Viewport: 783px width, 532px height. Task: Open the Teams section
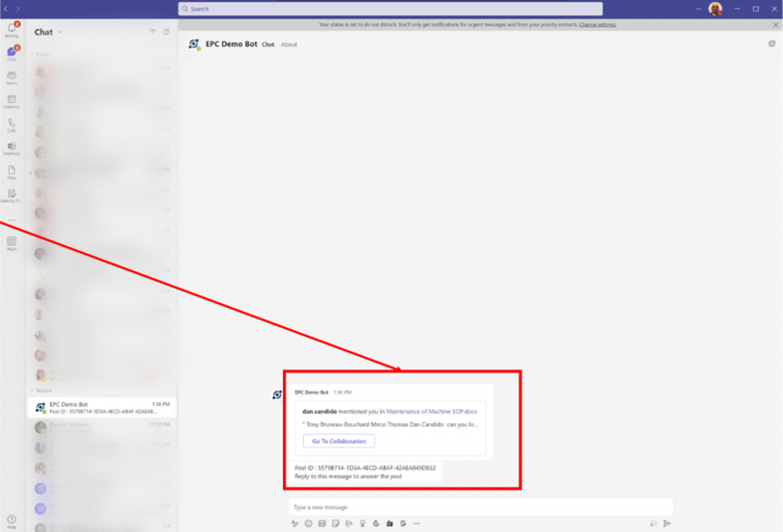pyautogui.click(x=12, y=77)
